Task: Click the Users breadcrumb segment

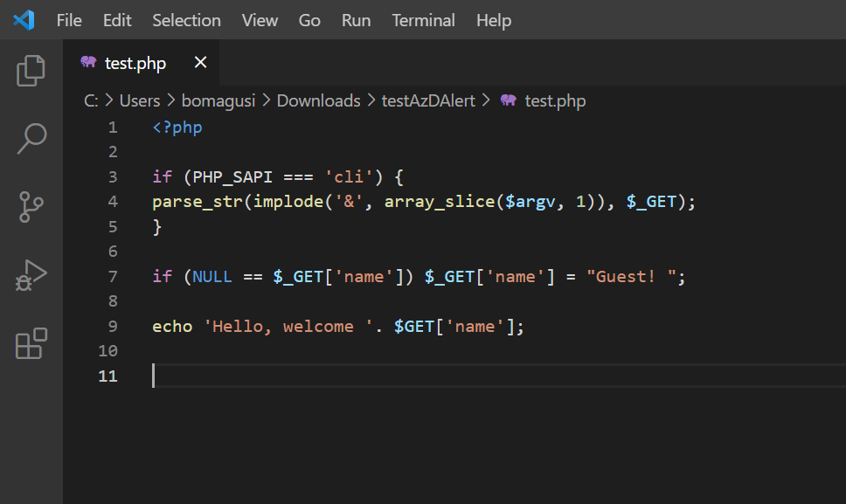Action: pos(140,100)
